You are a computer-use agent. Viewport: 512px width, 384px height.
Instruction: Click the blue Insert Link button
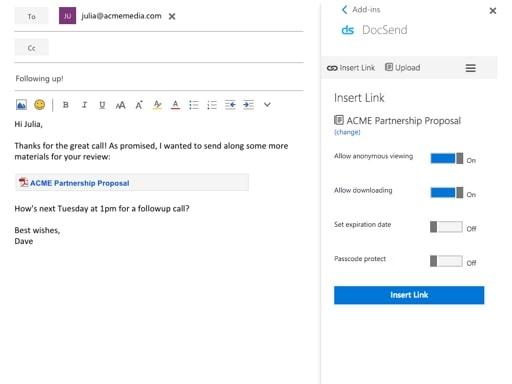pos(409,295)
